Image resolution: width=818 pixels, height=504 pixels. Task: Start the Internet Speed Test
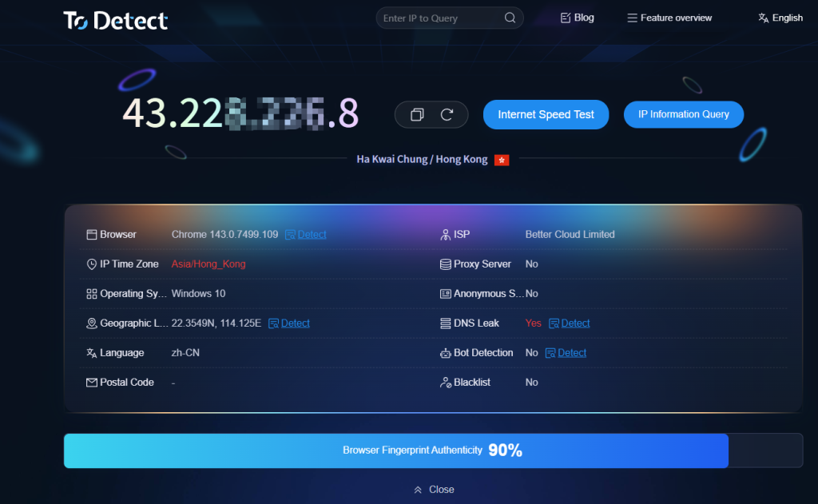[546, 114]
